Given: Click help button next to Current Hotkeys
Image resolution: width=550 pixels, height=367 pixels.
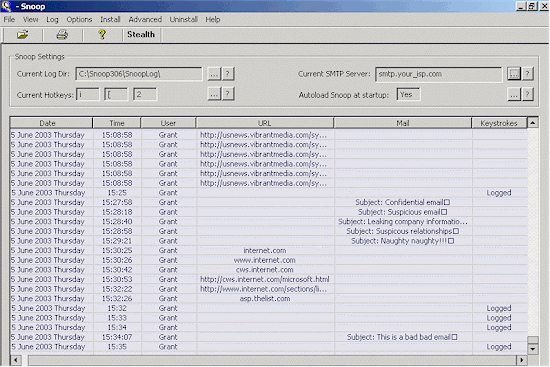Looking at the screenshot, I should pos(228,94).
